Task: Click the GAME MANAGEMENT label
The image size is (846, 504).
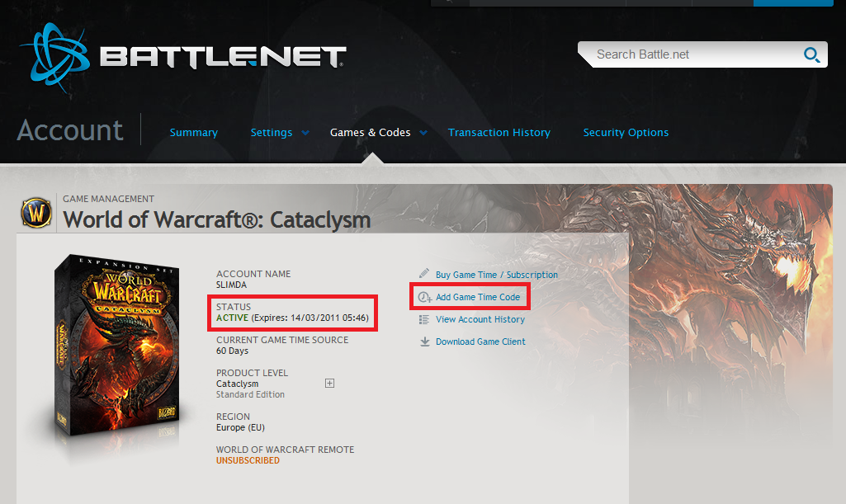Action: click(108, 199)
